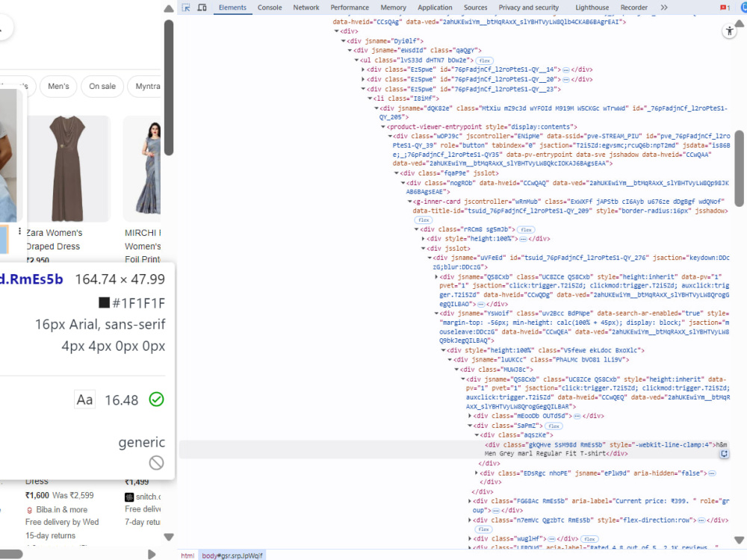Screen dimensions: 747x560
Task: Expand the Ez5pwe div with id ending QY__14
Action: click(x=363, y=70)
